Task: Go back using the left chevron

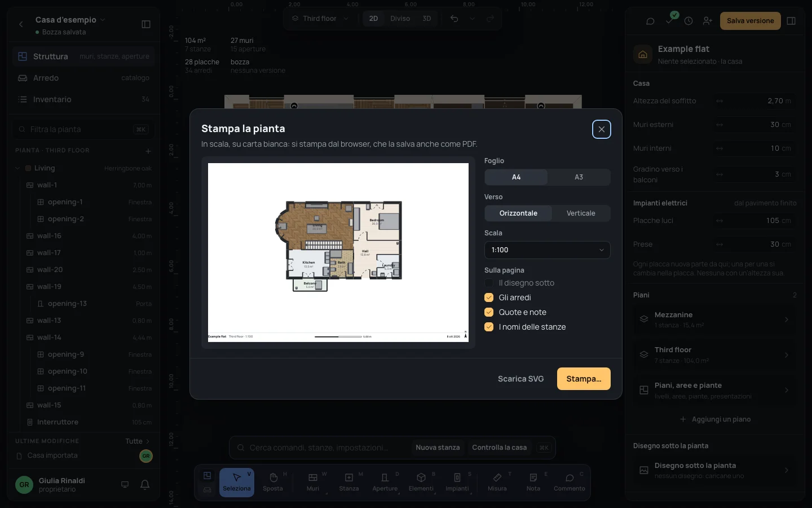Action: tap(21, 24)
